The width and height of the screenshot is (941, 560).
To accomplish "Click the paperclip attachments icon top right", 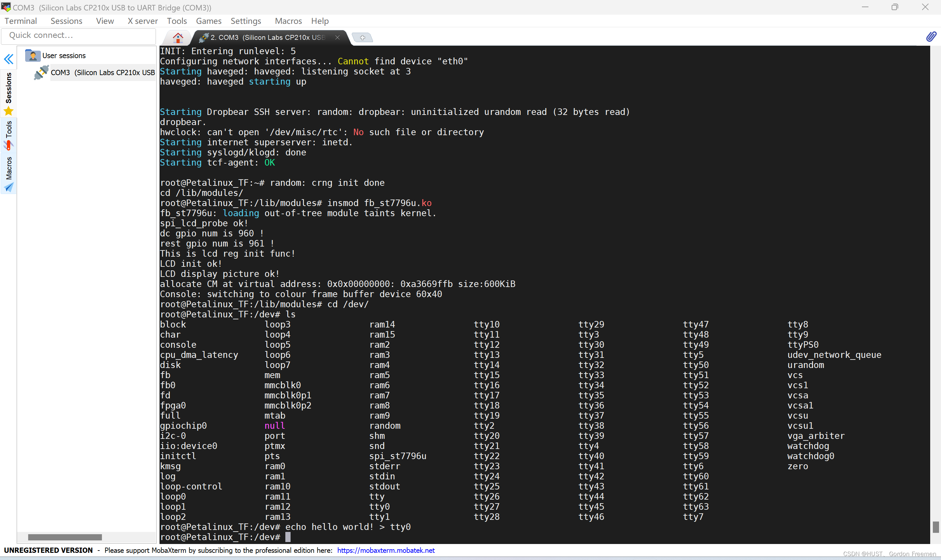I will click(x=931, y=37).
